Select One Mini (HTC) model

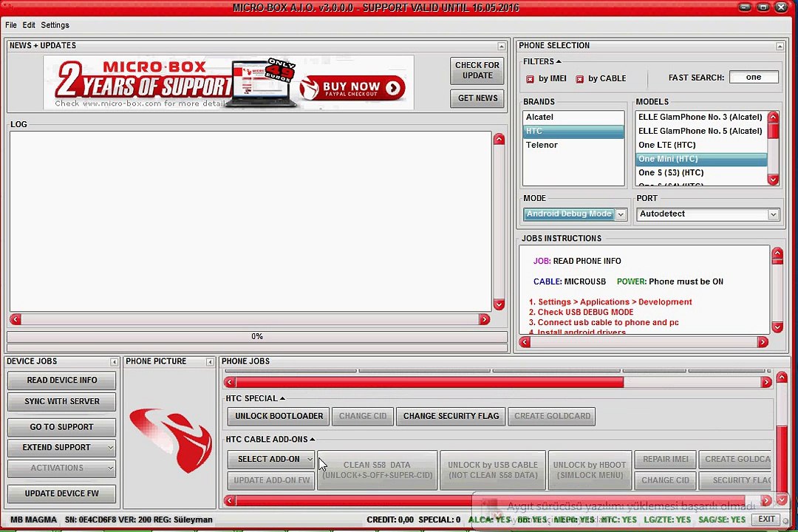coord(700,159)
